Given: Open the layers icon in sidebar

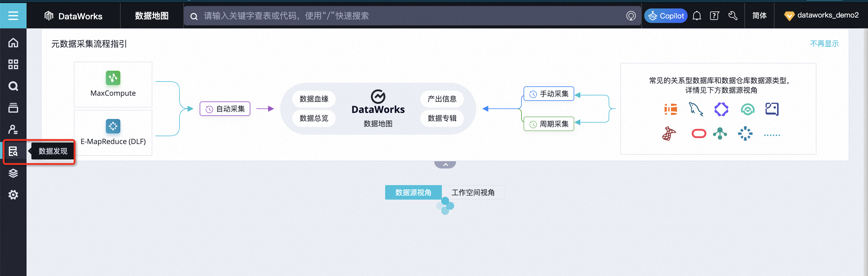Looking at the screenshot, I should pyautogui.click(x=13, y=173).
